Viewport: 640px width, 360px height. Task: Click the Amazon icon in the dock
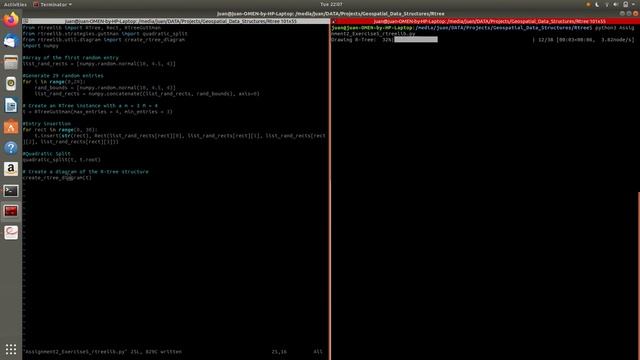[11, 169]
